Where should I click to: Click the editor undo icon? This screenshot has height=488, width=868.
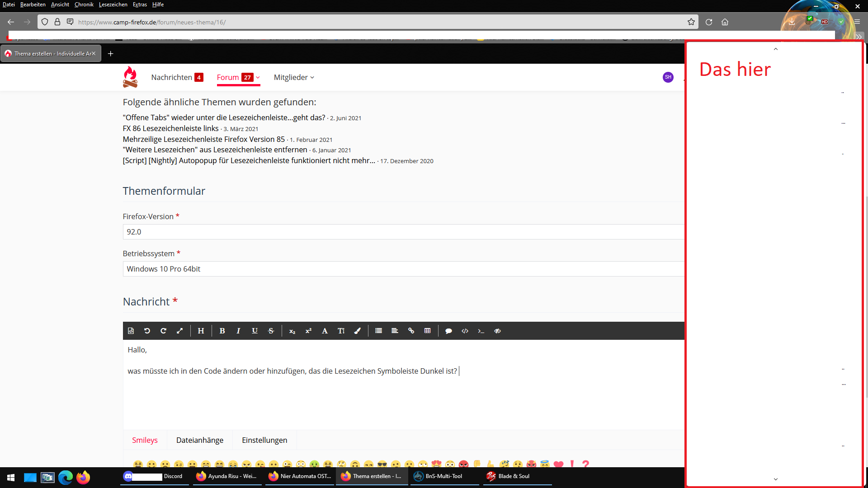(147, 331)
